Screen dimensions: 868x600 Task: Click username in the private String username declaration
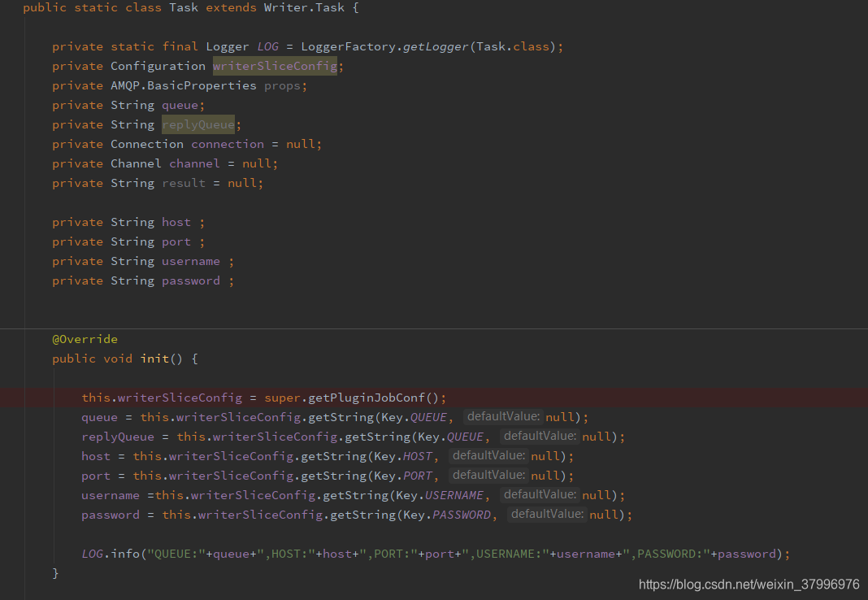190,261
